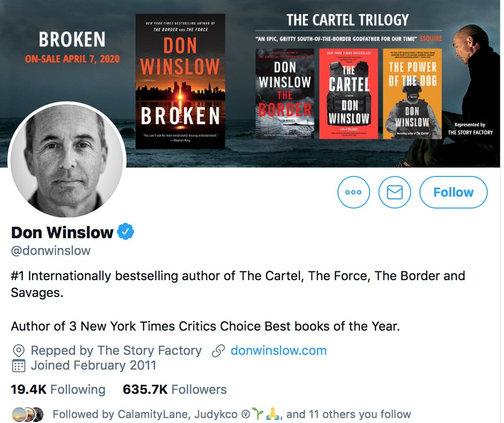Click the envelope message icon
This screenshot has height=423, width=504.
pyautogui.click(x=395, y=192)
